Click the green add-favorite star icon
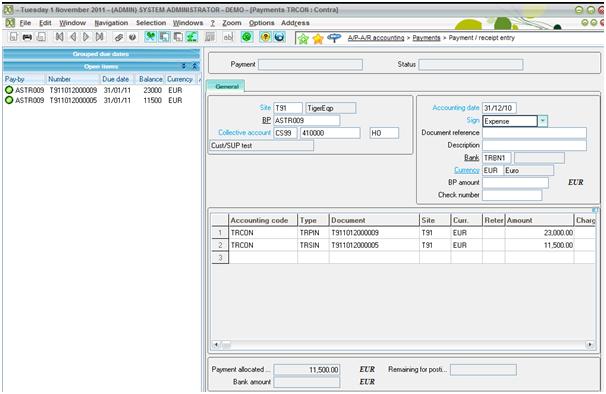Screen dimensions: 606x394 (x=303, y=39)
